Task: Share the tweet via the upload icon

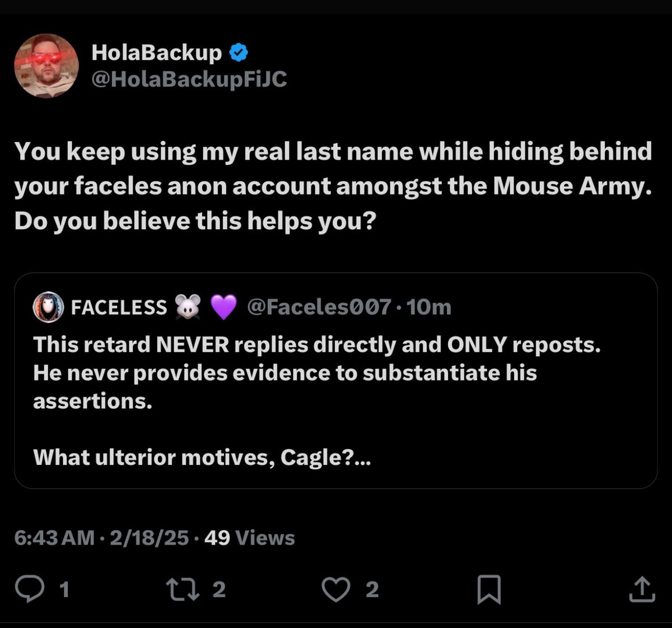Action: tap(641, 589)
